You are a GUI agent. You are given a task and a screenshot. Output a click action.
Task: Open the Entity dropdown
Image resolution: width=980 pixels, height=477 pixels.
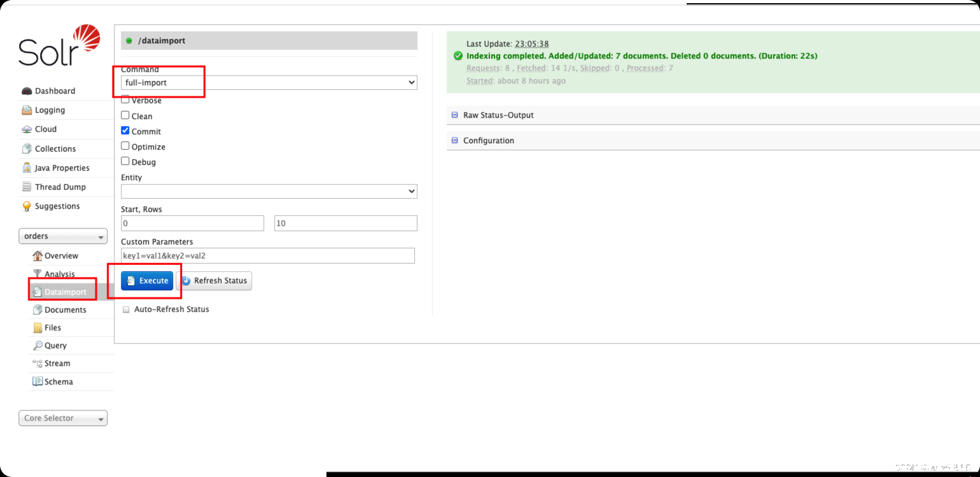coord(269,191)
